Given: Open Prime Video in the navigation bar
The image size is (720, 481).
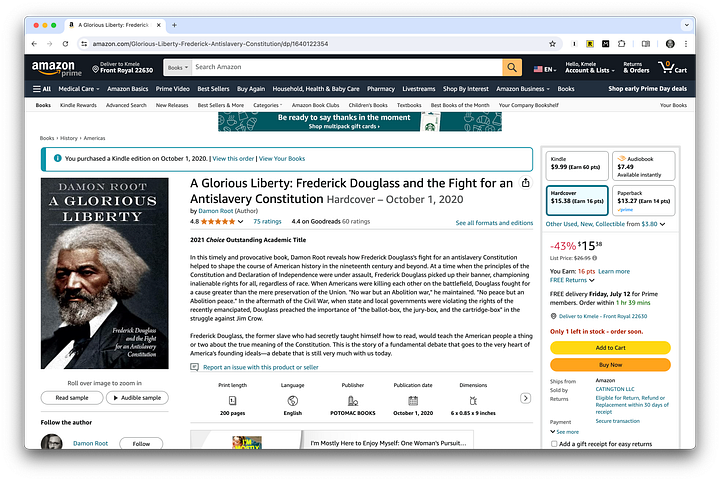Looking at the screenshot, I should click(172, 89).
